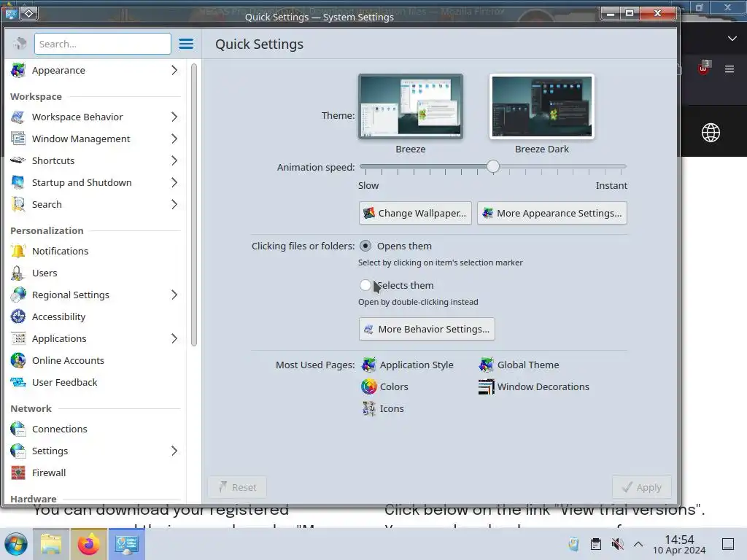Image resolution: width=747 pixels, height=560 pixels.
Task: Click the sidebar home back icon
Action: 20,44
